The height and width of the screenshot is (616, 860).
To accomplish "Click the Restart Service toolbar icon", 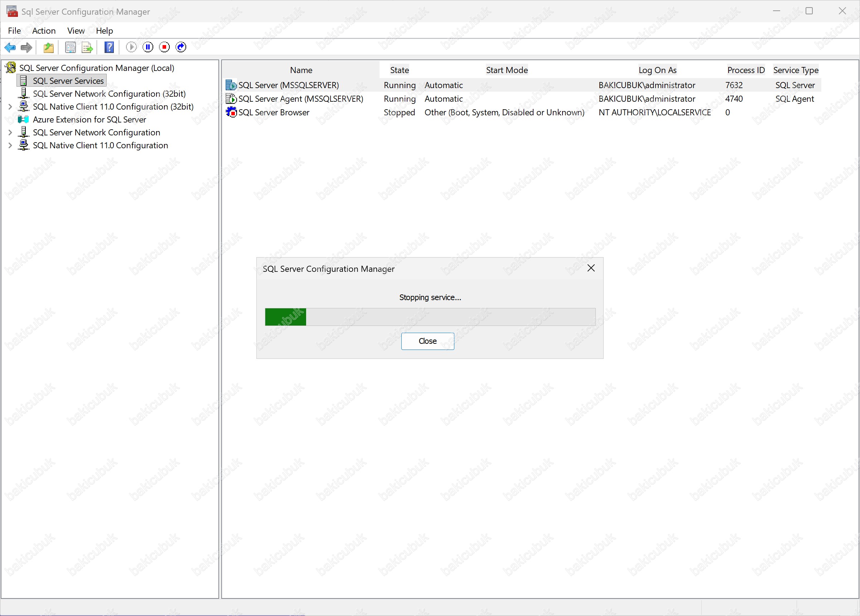I will point(181,47).
